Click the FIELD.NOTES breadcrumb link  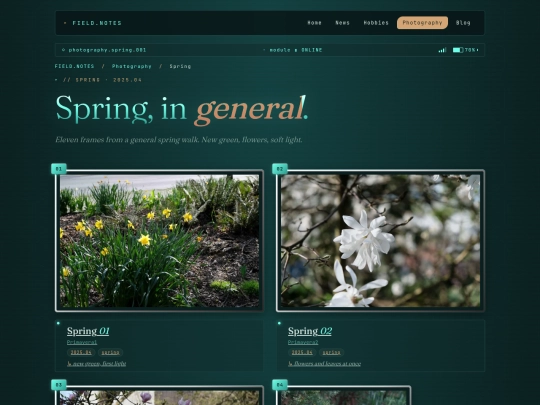point(74,66)
